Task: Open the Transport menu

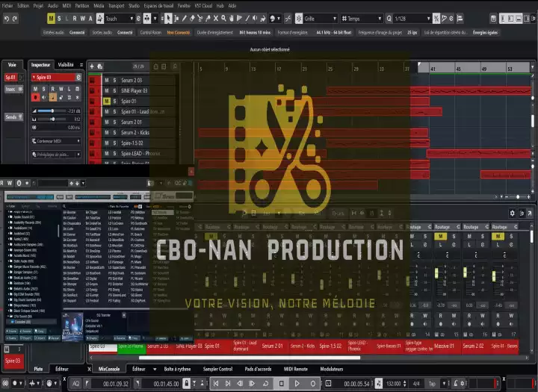Action: pyautogui.click(x=117, y=5)
